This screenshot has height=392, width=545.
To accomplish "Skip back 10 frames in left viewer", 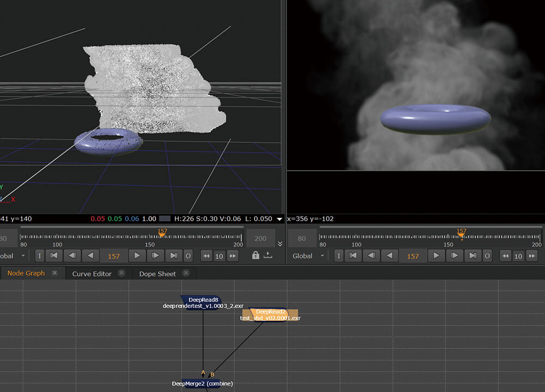I will click(x=206, y=256).
